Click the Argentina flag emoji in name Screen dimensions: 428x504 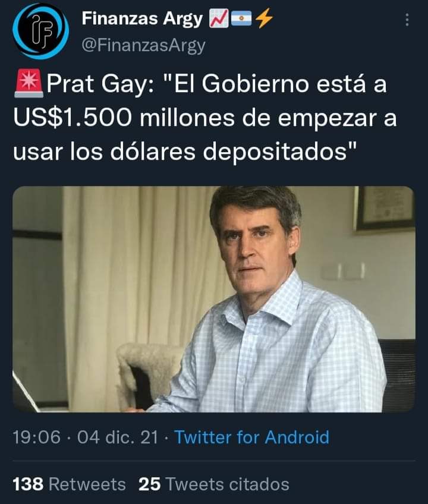coord(241,18)
